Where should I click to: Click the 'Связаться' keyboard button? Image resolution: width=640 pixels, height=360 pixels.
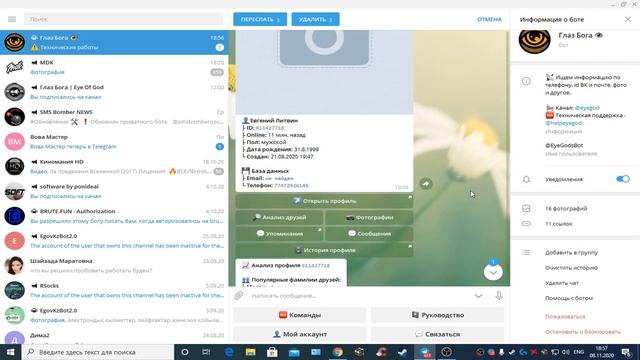click(x=437, y=334)
